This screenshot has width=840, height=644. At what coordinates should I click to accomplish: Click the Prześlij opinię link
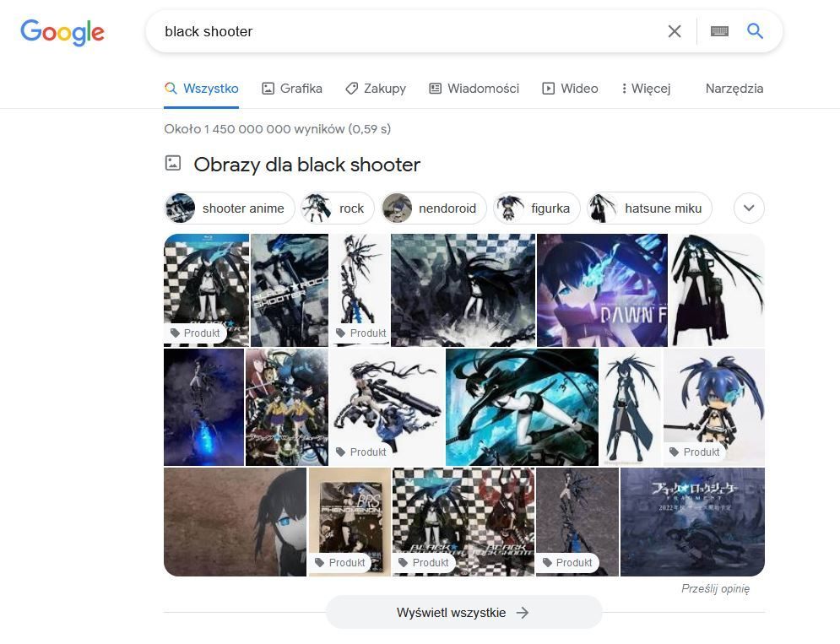coord(715,589)
